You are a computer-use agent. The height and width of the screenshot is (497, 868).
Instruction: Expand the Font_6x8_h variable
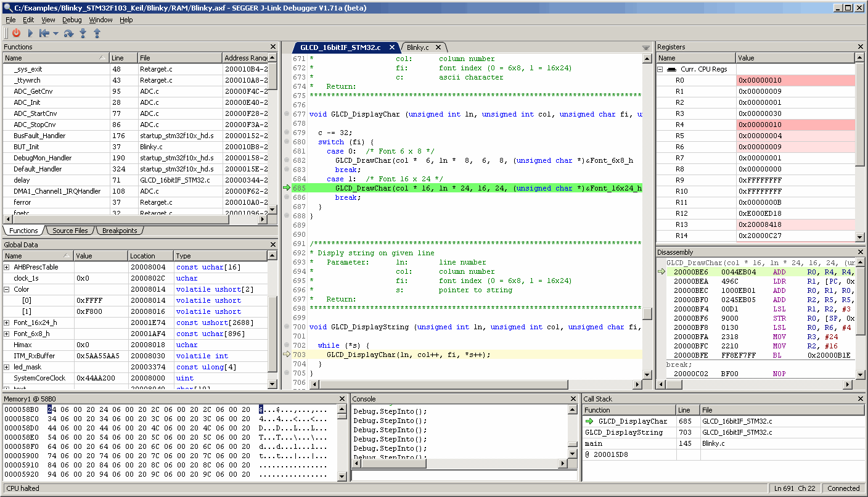coord(7,334)
